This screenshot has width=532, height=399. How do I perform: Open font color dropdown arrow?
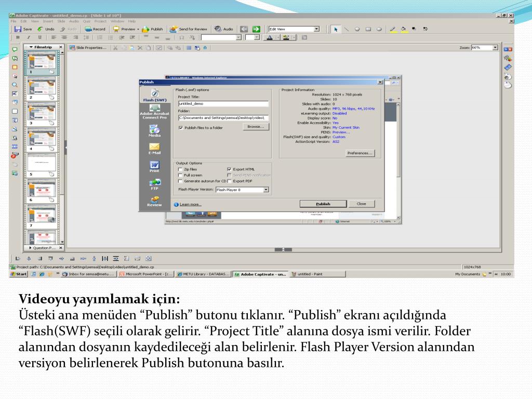(x=278, y=37)
